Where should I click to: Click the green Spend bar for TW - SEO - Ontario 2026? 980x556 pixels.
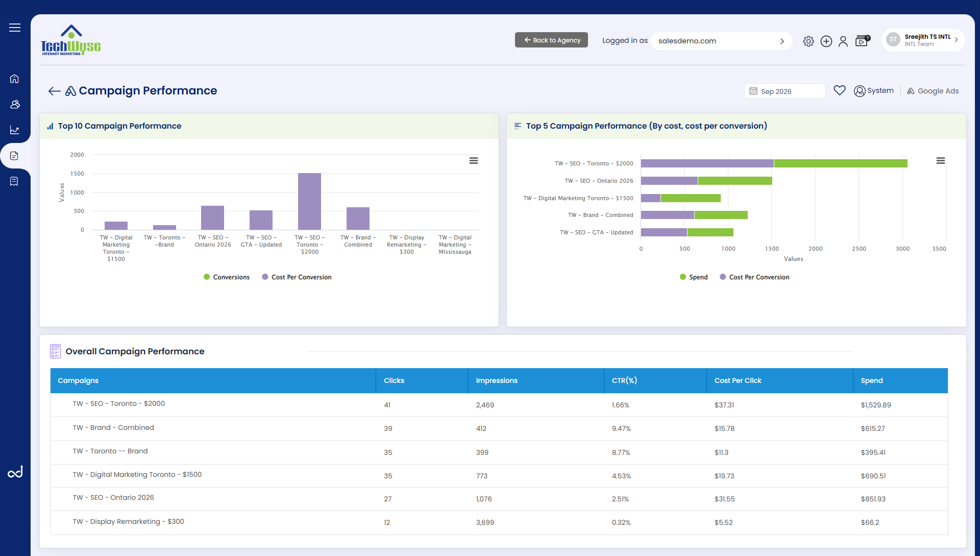(x=735, y=181)
